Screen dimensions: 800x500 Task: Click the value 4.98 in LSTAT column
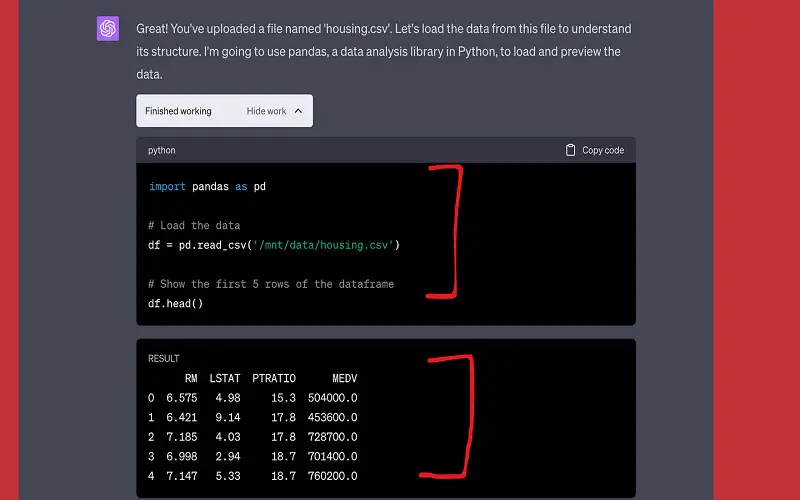(228, 398)
